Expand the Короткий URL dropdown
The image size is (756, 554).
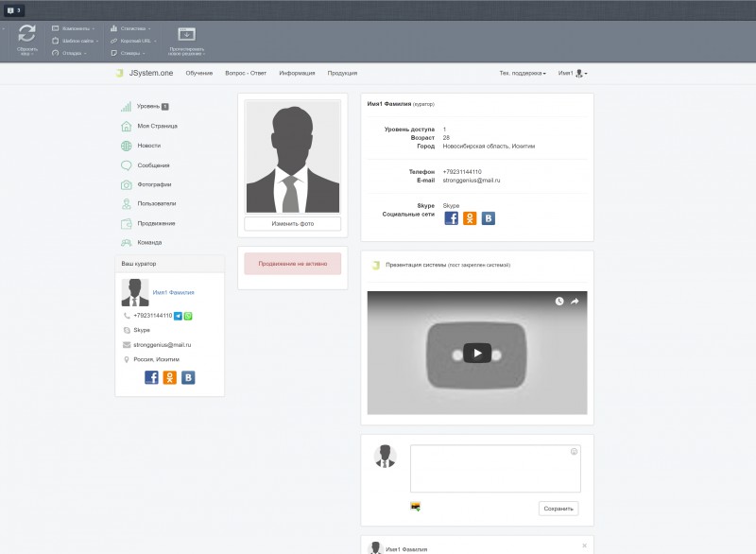pyautogui.click(x=133, y=41)
